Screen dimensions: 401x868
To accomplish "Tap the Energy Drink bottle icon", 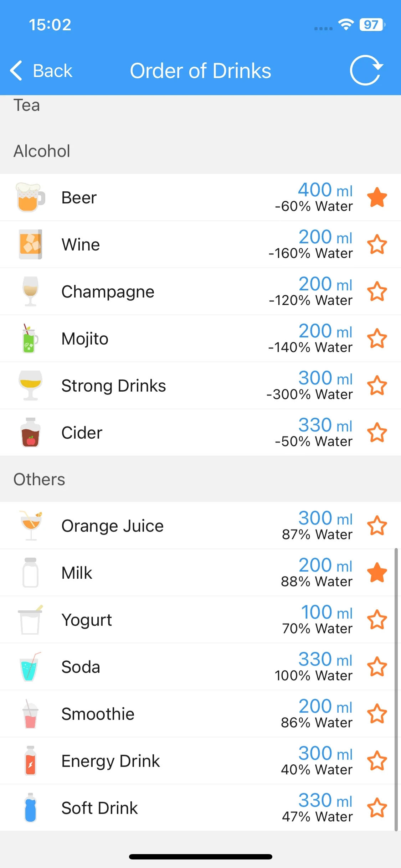I will [x=31, y=760].
